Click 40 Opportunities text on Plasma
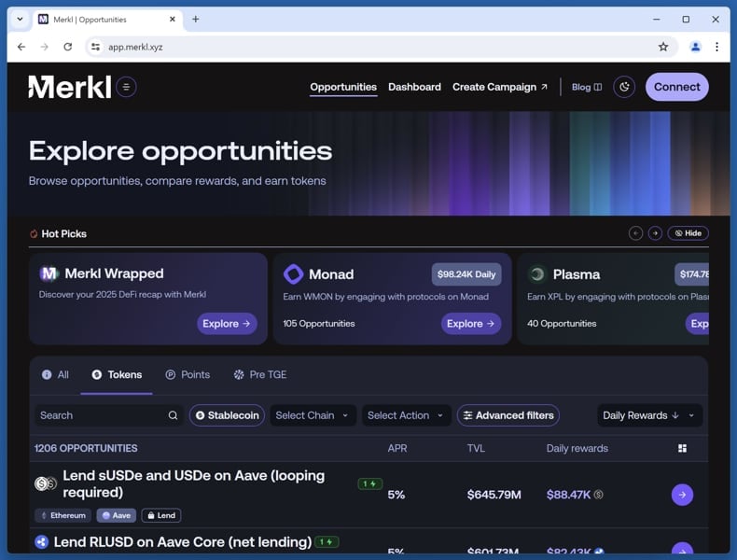 click(562, 324)
